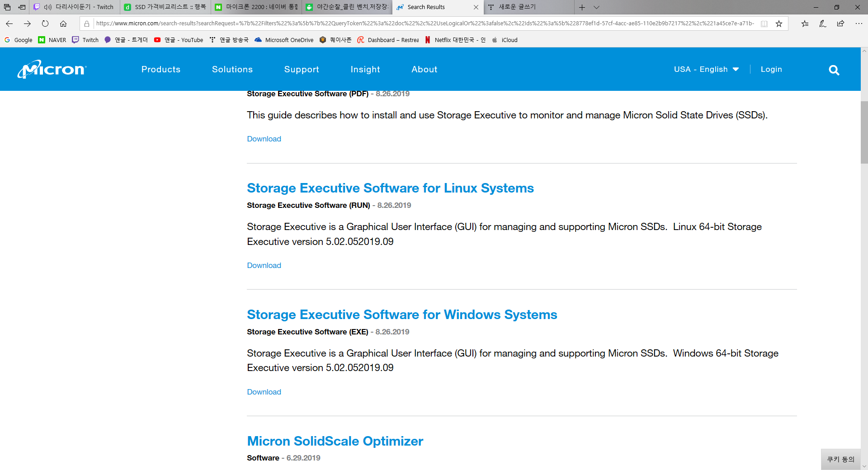The width and height of the screenshot is (868, 470).
Task: Open browser settings and more menu
Action: (859, 23)
